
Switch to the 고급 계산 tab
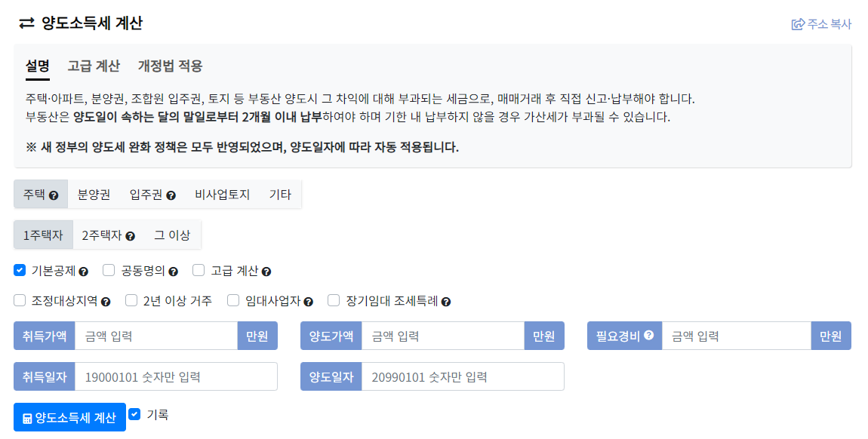(93, 66)
